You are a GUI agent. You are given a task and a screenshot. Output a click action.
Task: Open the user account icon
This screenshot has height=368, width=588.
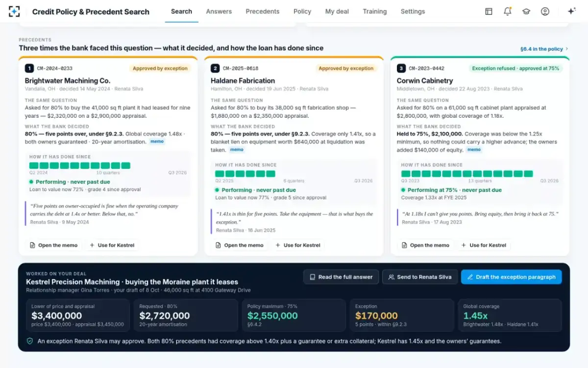tap(545, 11)
